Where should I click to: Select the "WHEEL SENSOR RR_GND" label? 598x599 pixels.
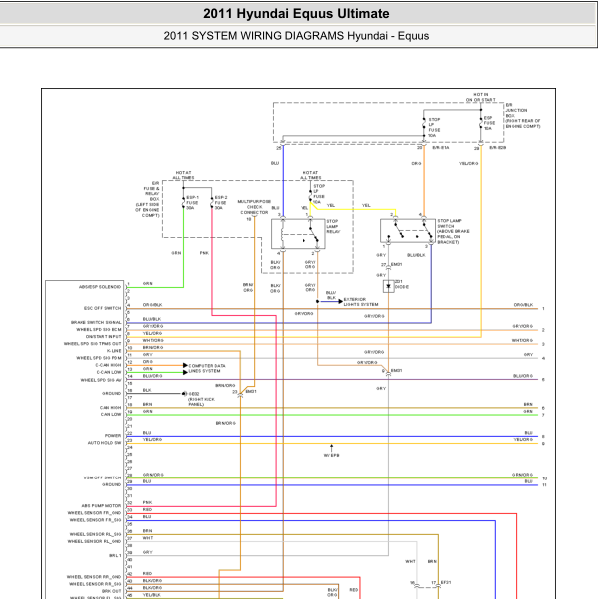[x=94, y=577]
